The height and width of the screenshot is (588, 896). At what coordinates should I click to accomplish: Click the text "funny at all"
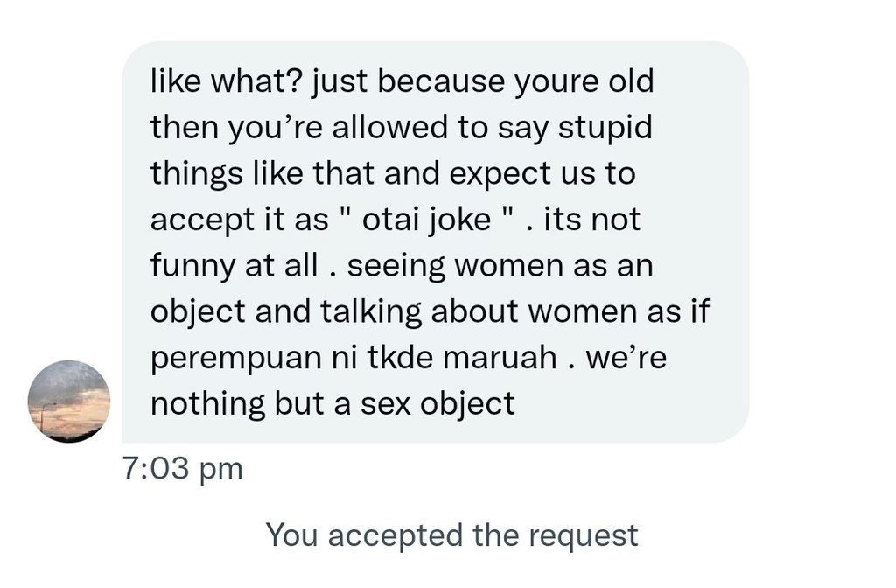234,266
